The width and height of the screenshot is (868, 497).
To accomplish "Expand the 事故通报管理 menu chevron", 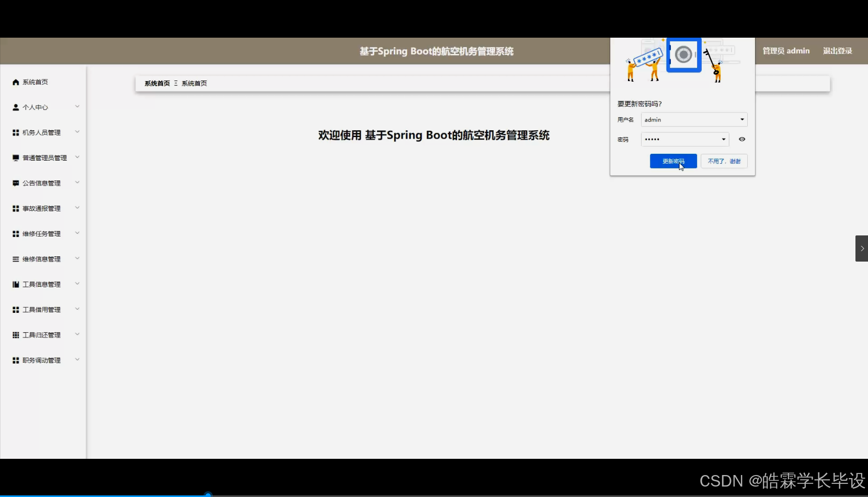I will click(77, 208).
